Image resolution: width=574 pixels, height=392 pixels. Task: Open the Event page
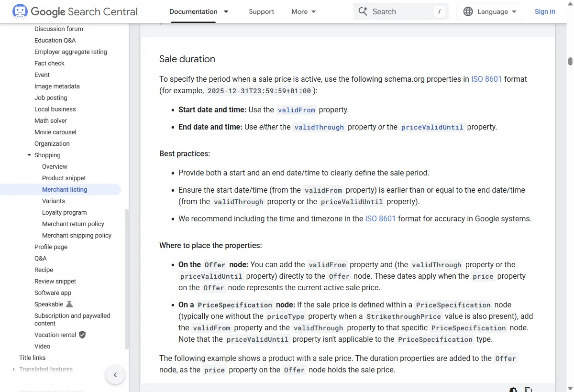42,75
